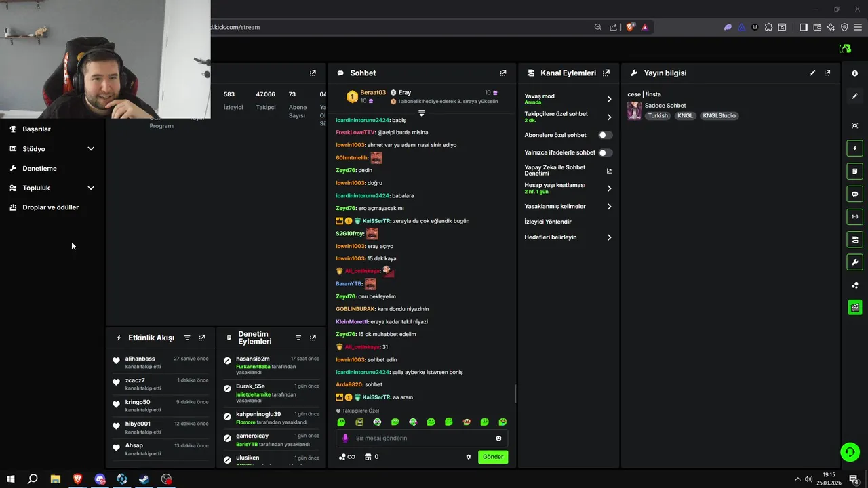Click İzleyici Yönlendir option
This screenshot has width=868, height=488.
tap(548, 222)
